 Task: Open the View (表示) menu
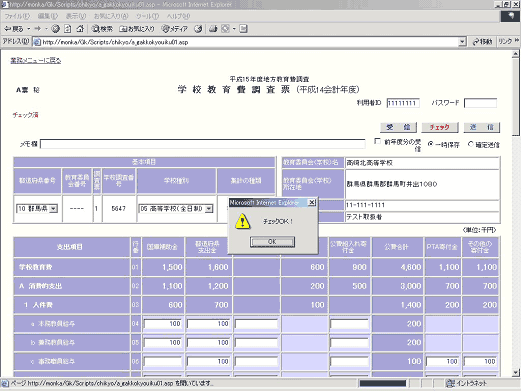[76, 16]
